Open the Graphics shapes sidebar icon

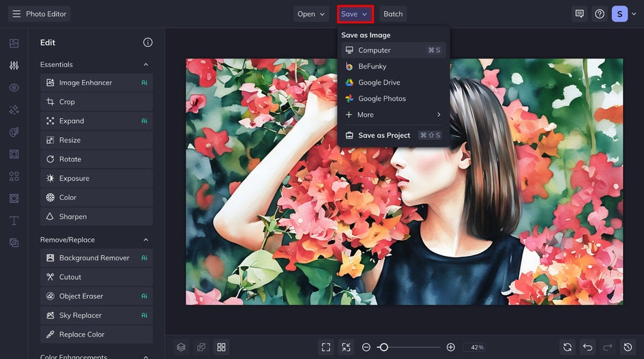(x=14, y=176)
